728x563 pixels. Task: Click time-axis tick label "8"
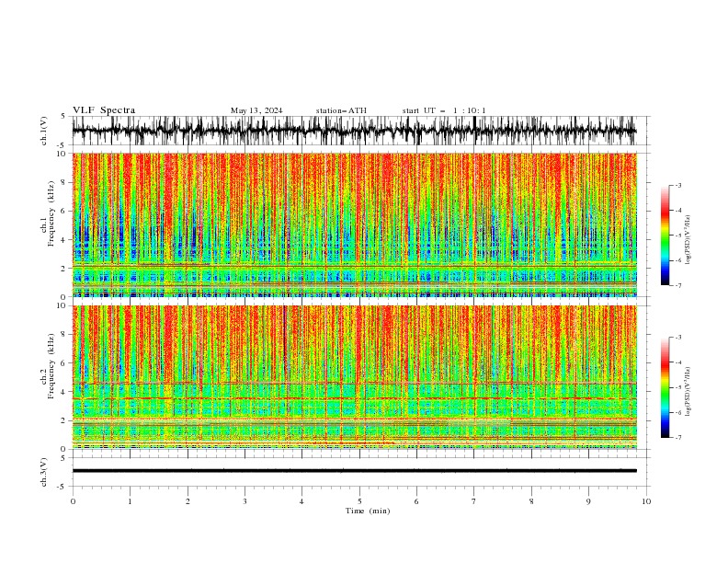531,501
